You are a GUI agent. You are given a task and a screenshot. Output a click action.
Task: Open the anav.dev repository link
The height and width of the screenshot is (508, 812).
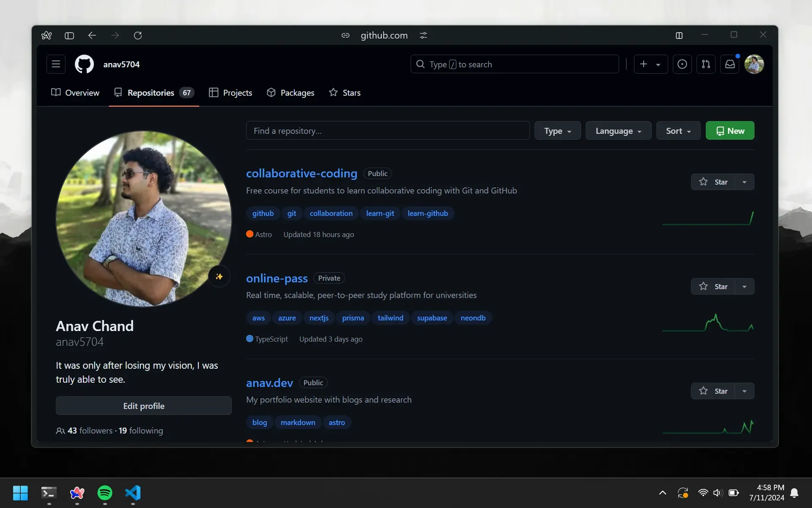coord(269,383)
